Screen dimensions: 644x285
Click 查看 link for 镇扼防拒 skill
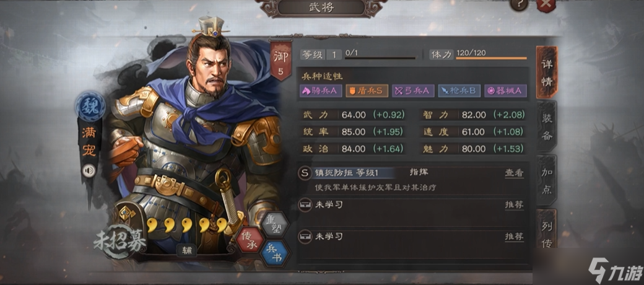514,173
